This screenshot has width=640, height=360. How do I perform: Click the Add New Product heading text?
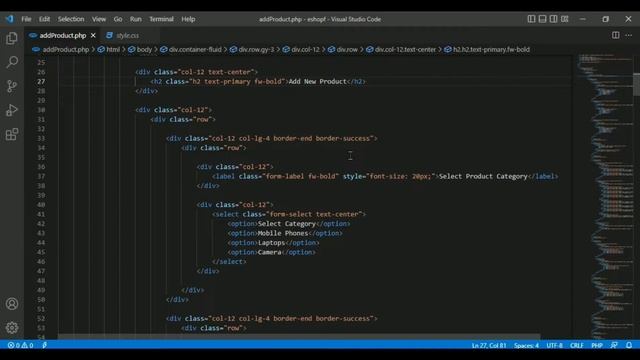coord(317,82)
